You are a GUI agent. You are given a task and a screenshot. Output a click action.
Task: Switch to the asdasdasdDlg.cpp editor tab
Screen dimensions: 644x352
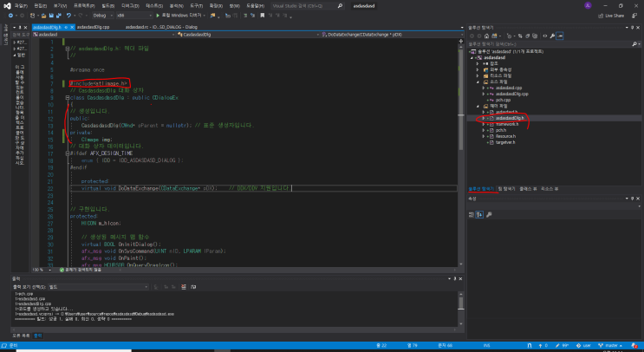(x=94, y=27)
